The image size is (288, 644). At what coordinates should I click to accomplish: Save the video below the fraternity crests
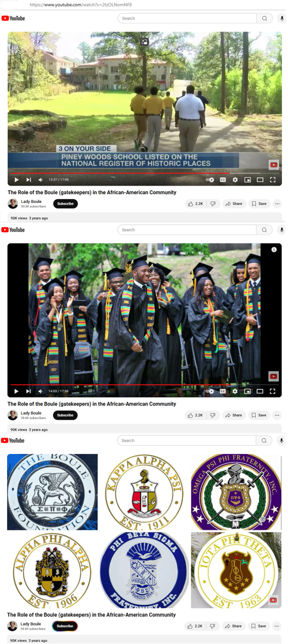coord(259,627)
